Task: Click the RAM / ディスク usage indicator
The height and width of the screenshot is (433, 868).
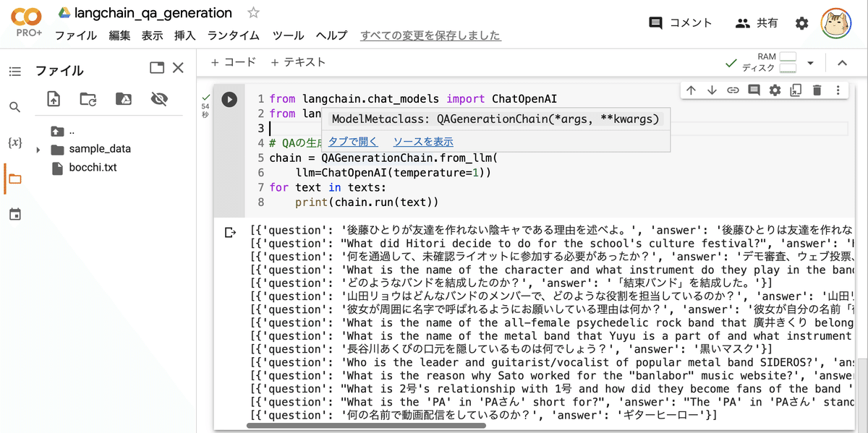Action: (769, 62)
